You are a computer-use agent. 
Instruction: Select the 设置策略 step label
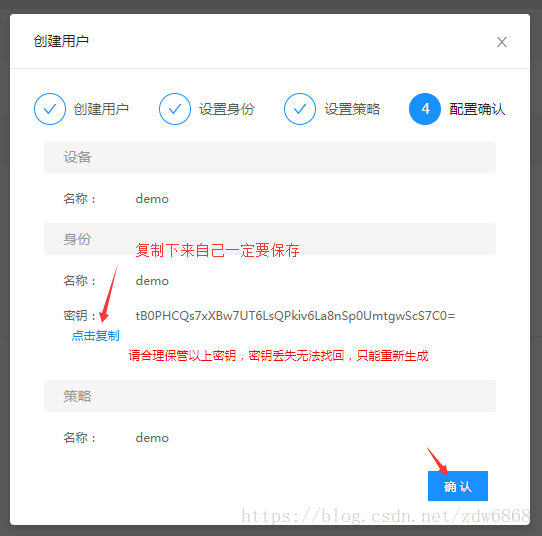point(352,109)
